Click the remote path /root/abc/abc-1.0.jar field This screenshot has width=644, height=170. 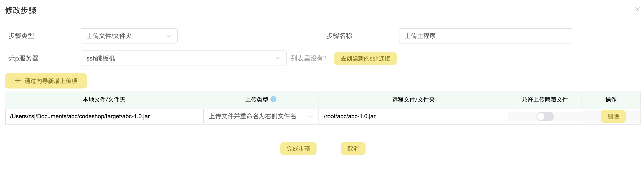coord(413,116)
